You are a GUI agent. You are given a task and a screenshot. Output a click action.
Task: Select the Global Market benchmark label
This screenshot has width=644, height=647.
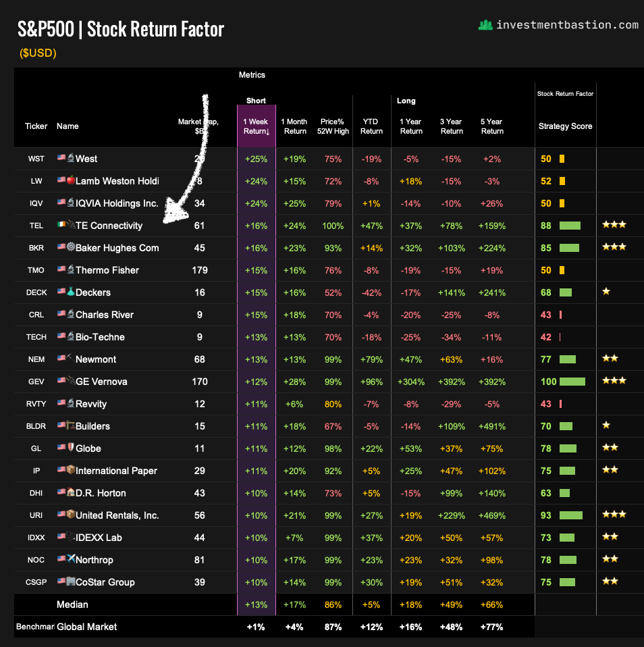[86, 627]
